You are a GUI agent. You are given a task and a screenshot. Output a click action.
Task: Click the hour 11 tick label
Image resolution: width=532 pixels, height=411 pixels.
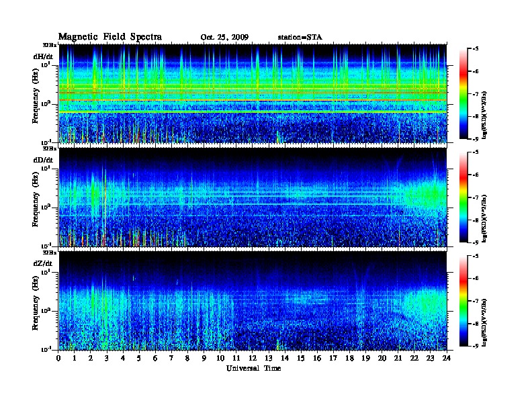coord(236,359)
